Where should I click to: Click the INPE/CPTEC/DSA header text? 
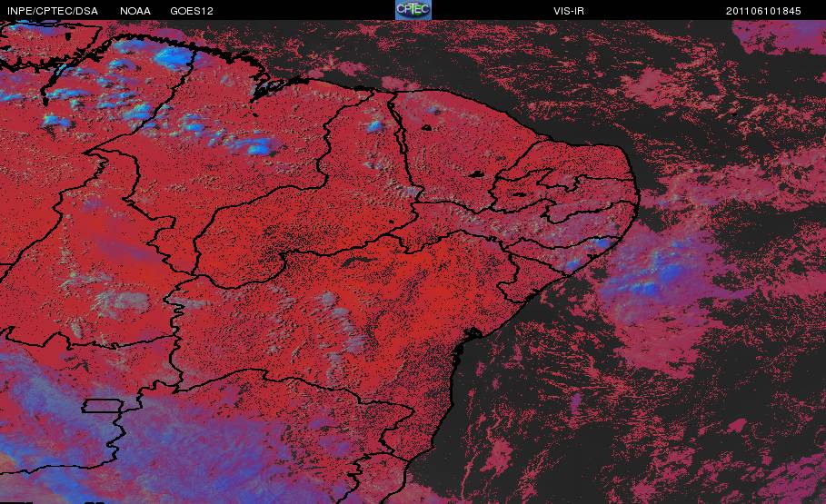[x=52, y=11]
